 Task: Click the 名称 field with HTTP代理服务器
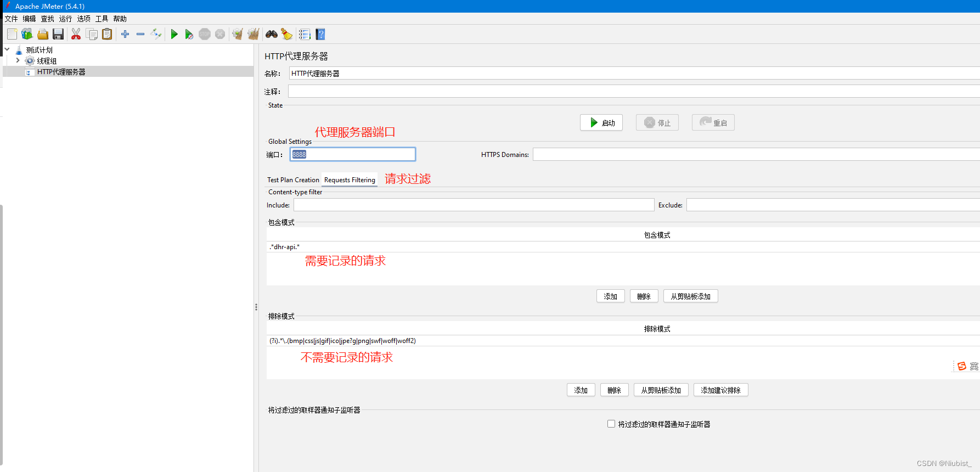(x=634, y=74)
